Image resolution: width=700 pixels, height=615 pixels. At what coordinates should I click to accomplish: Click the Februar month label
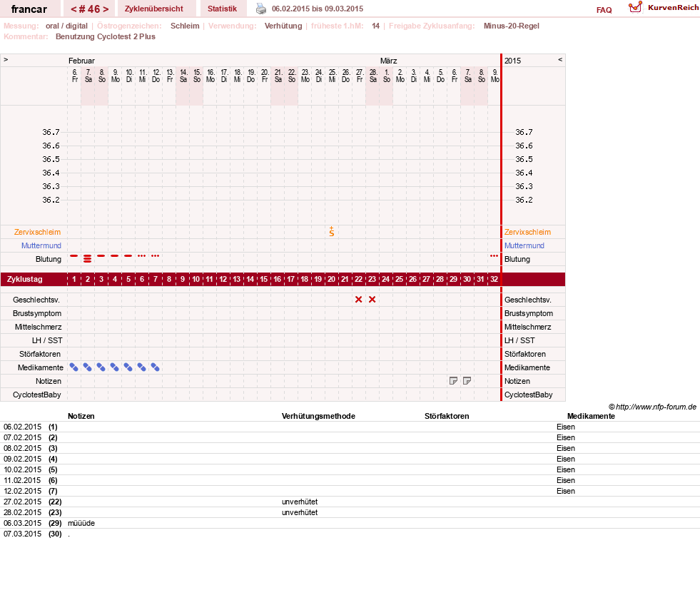pyautogui.click(x=81, y=61)
